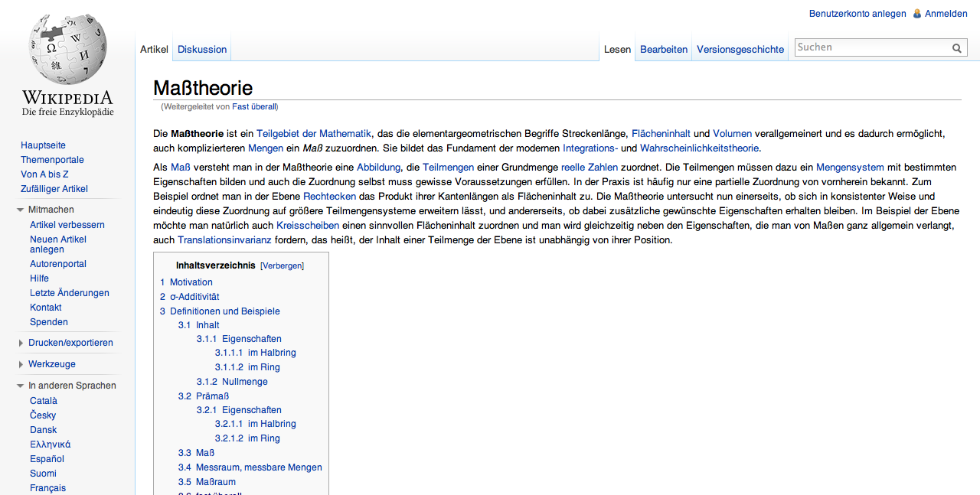Open Wahrscheinlichkeitstheorie link
The image size is (980, 495).
(699, 148)
